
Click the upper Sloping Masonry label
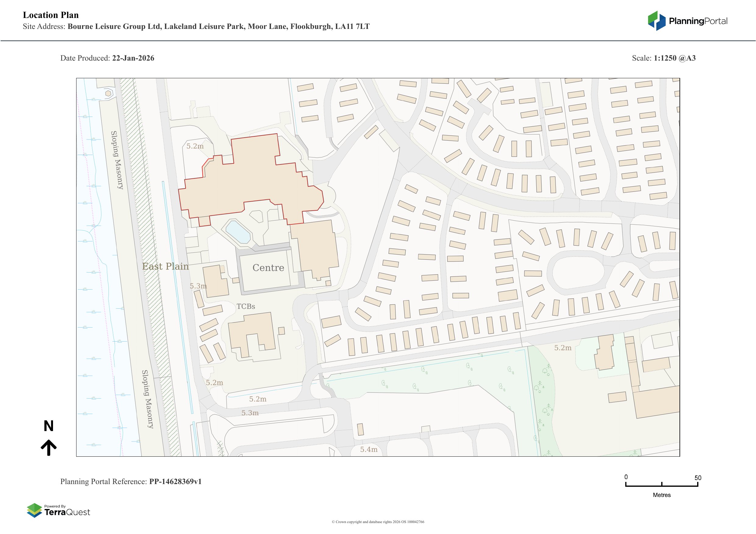[117, 160]
